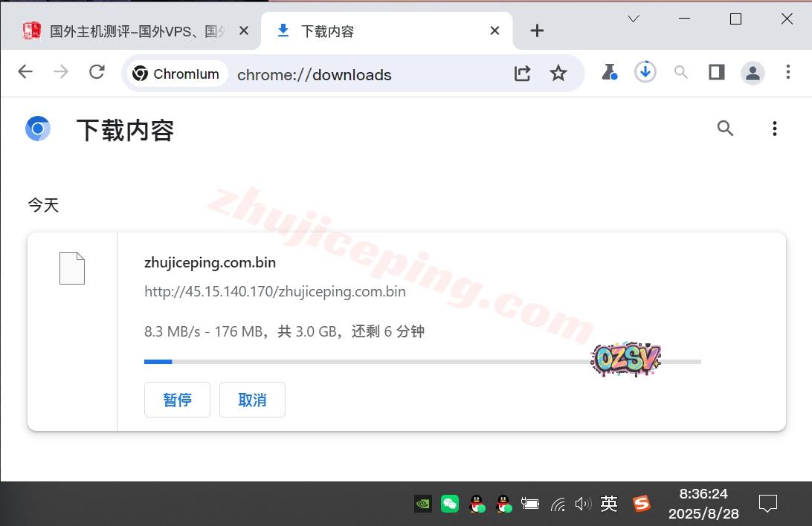Search downloads using the magnifier icon
The width and height of the screenshot is (812, 526).
pos(725,129)
